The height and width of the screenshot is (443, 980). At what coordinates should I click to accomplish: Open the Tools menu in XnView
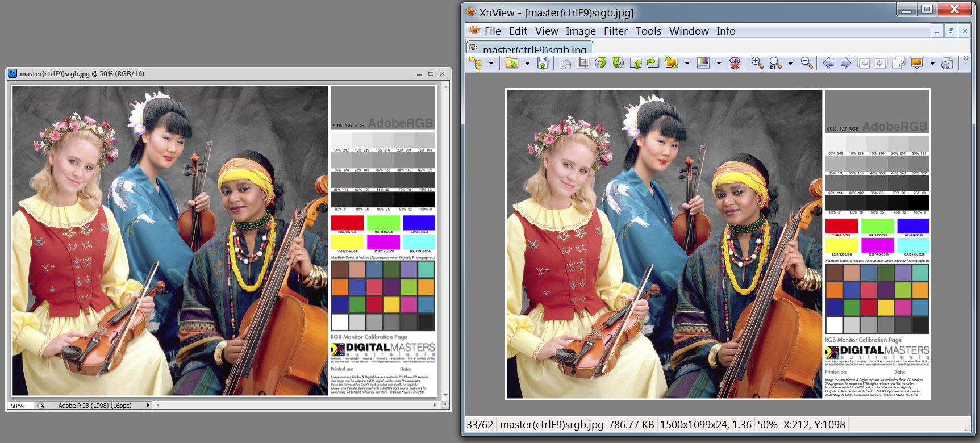pyautogui.click(x=648, y=31)
